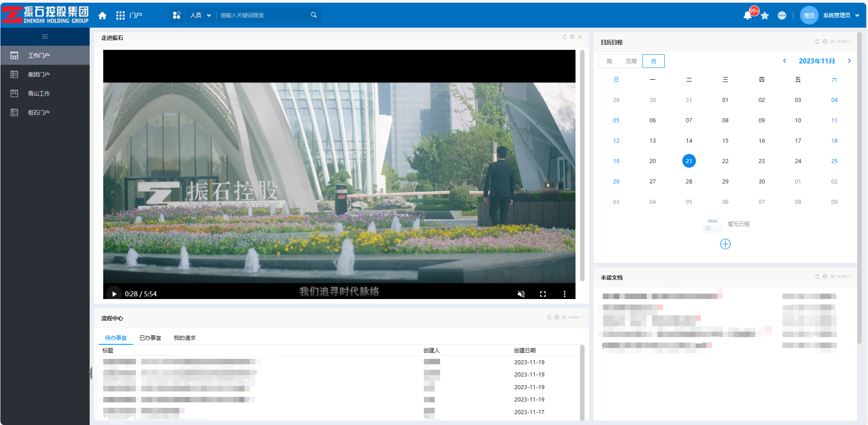Open favorites star icon
868x425 pixels.
765,15
